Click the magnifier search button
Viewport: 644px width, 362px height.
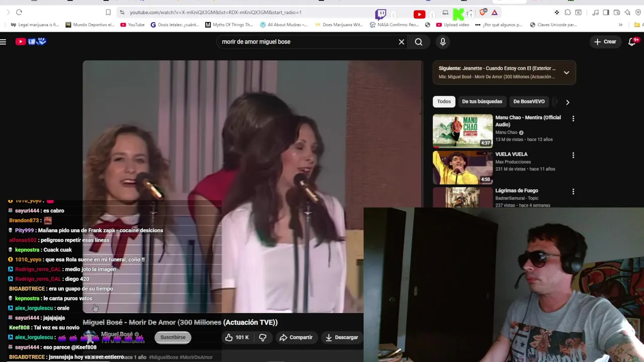[419, 42]
